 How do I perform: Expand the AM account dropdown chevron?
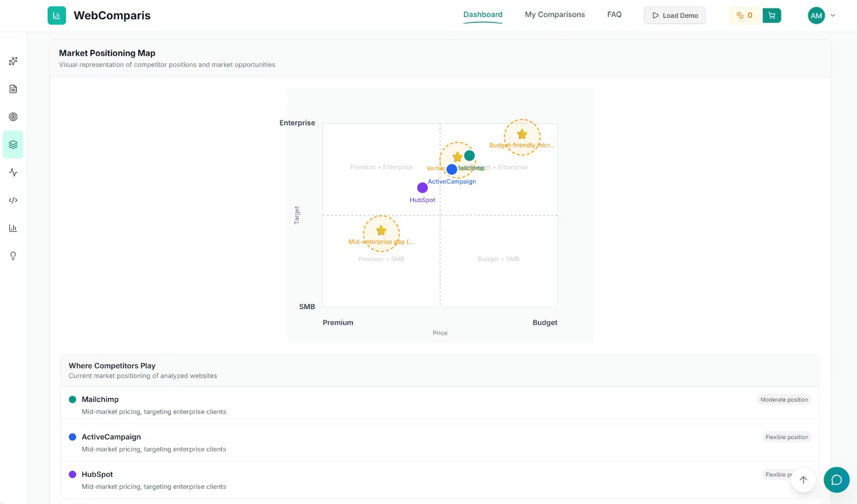coord(833,16)
